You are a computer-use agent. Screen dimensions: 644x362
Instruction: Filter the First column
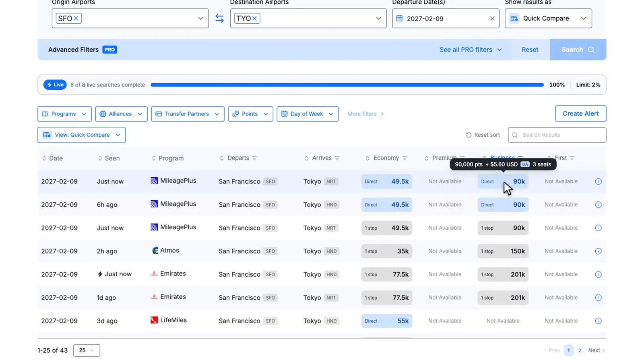click(572, 158)
